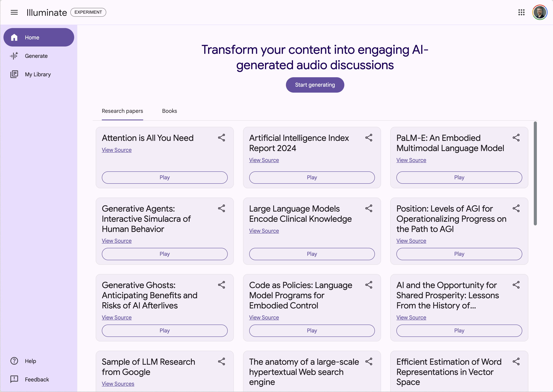Play the Position Levels of AGI paper
This screenshot has height=392, width=553.
point(459,254)
